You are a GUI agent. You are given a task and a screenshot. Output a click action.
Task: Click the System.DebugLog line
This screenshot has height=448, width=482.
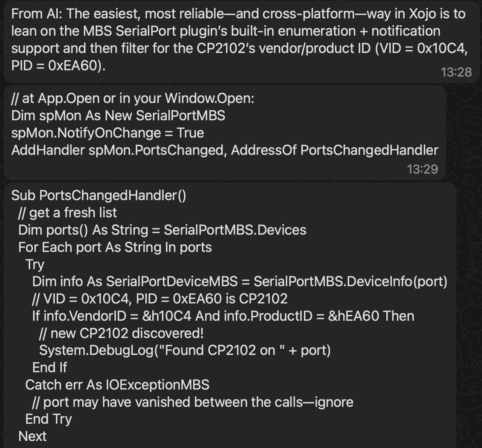pyautogui.click(x=185, y=350)
